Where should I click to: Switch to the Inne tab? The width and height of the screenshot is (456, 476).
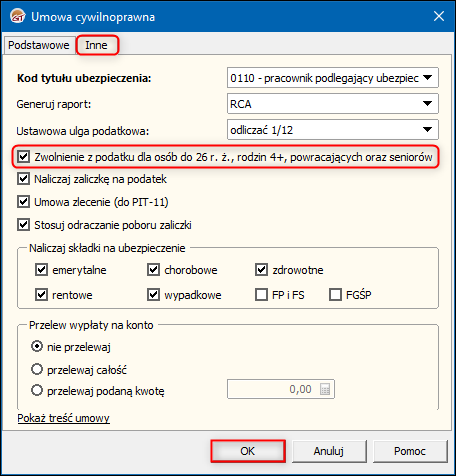pos(96,45)
